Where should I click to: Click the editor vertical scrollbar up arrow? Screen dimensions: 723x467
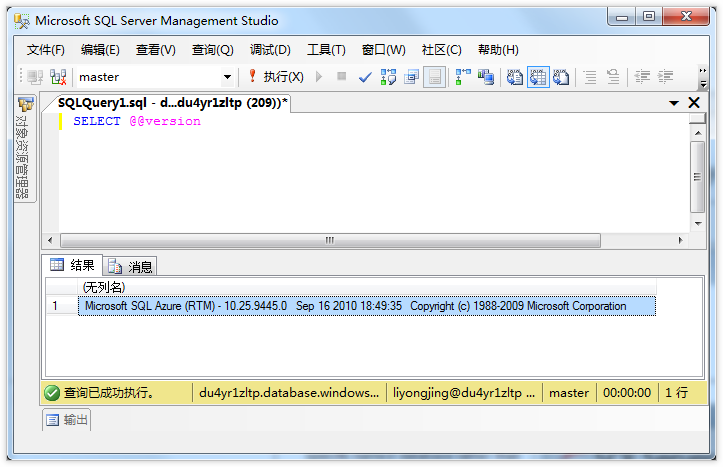698,133
